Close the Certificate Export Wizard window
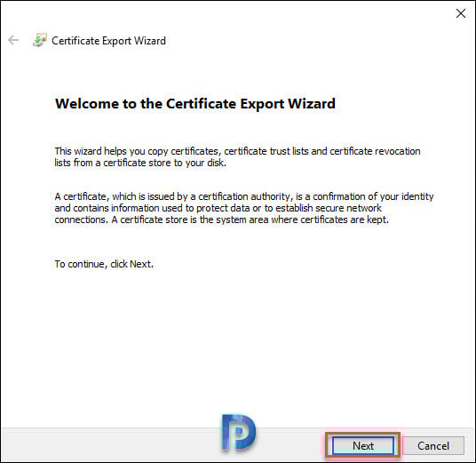This screenshot has width=476, height=463. tap(461, 13)
